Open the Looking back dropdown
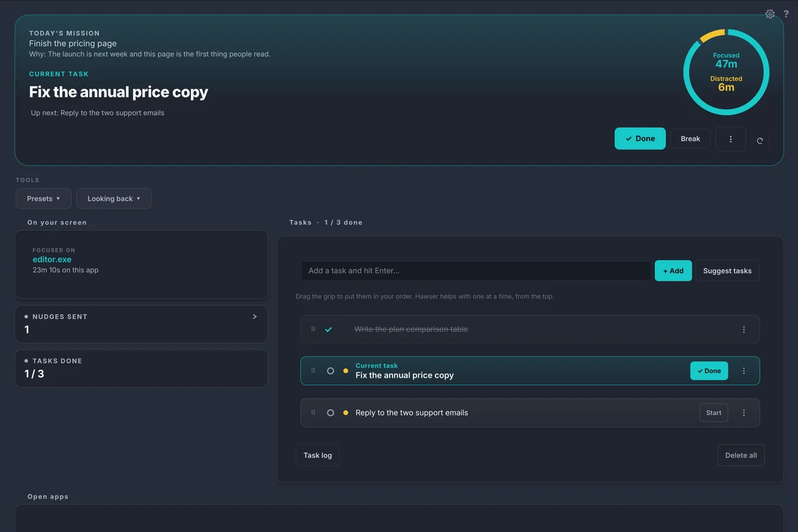Screen dimensions: 798x532 pyautogui.click(x=114, y=198)
